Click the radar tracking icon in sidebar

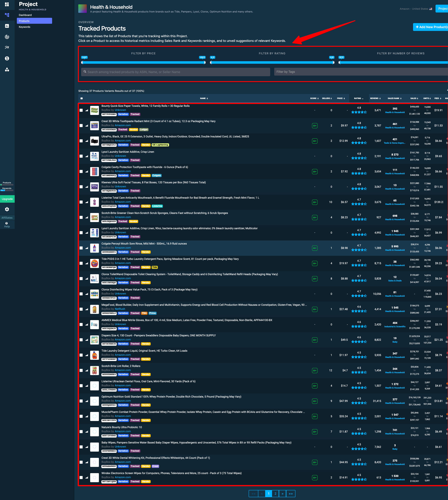[x=7, y=37]
